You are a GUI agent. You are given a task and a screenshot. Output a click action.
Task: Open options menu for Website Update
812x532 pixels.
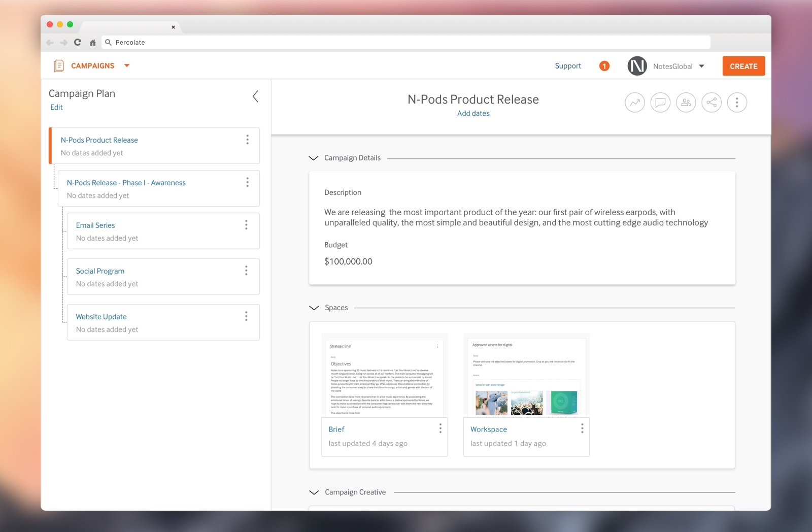247,316
